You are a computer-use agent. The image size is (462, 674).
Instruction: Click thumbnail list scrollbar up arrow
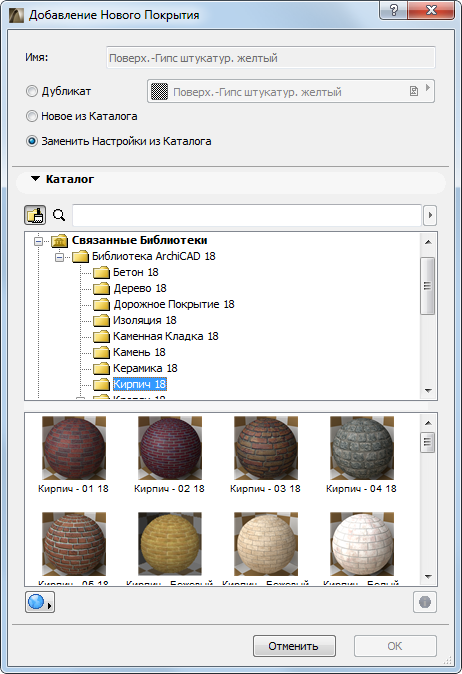[428, 423]
